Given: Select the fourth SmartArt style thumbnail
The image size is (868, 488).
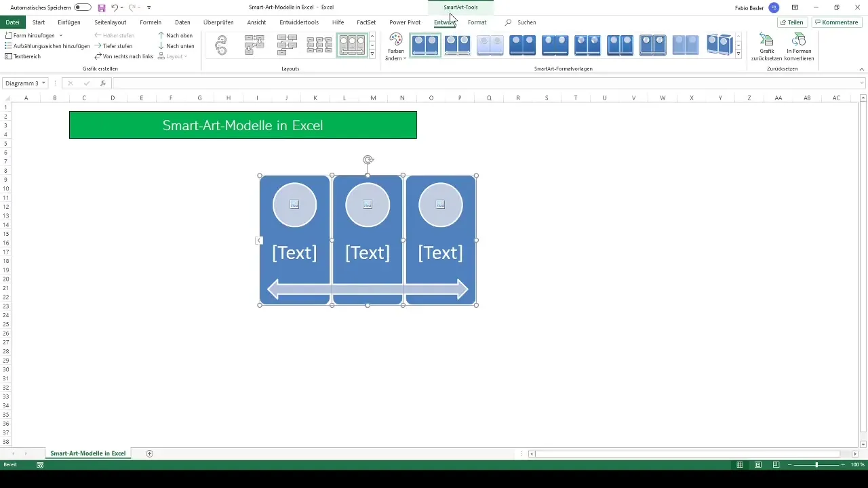Looking at the screenshot, I should coord(523,45).
